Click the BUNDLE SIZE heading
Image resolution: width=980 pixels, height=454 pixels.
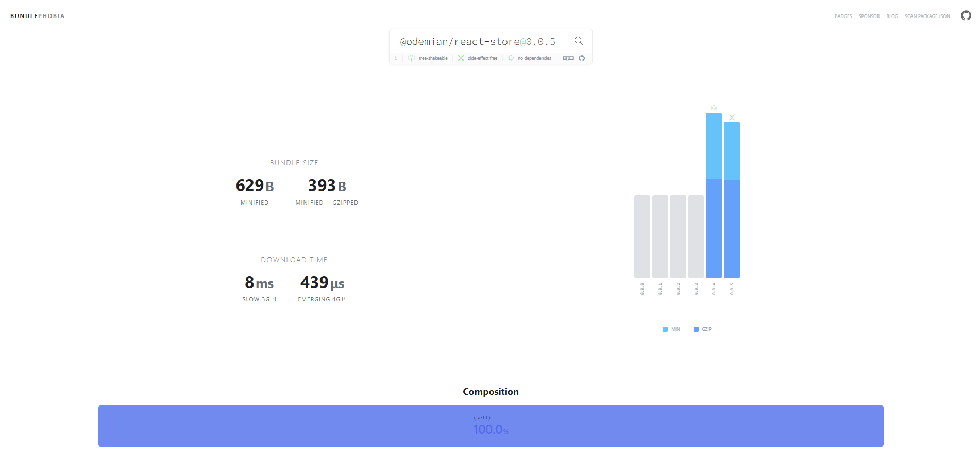click(294, 163)
